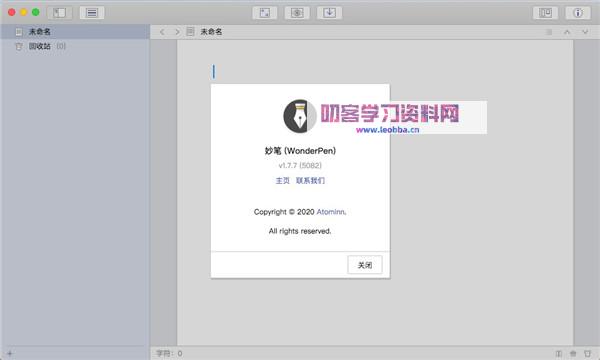Image resolution: width=600 pixels, height=360 pixels.
Task: Open the 主页 homepage link
Action: click(x=283, y=181)
